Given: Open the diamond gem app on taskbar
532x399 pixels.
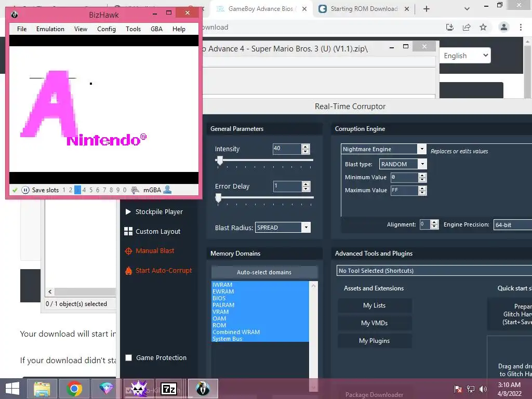Looking at the screenshot, I should 106,389.
